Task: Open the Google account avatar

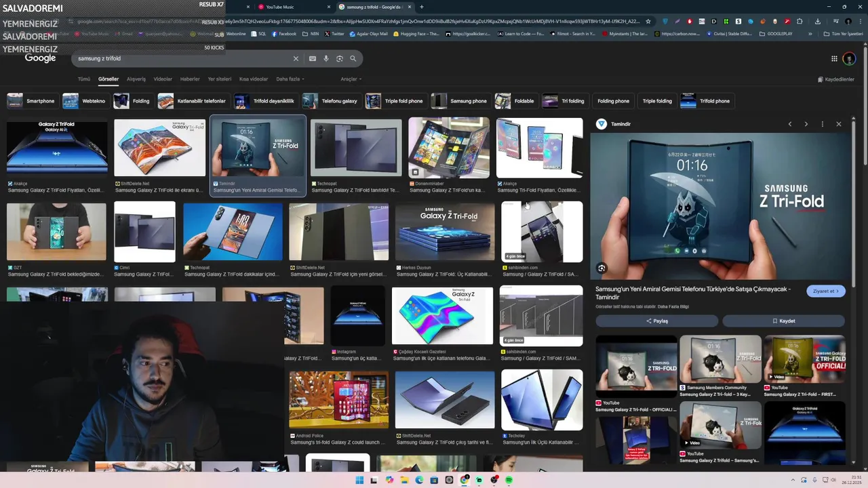Action: [x=849, y=59]
